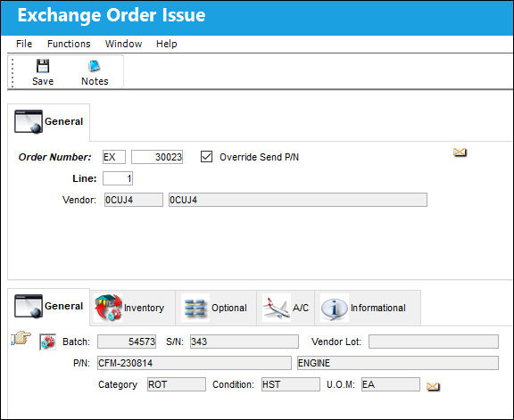Click the U.O.M field showing EA
This screenshot has width=514, height=420.
[x=391, y=384]
